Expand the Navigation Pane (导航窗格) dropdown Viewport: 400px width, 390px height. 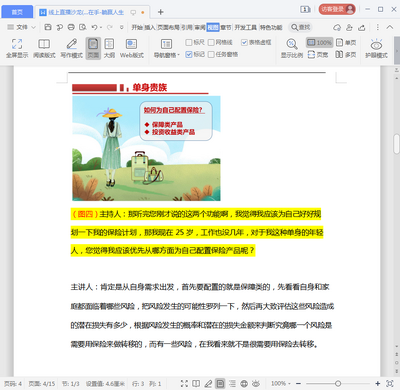click(x=166, y=48)
